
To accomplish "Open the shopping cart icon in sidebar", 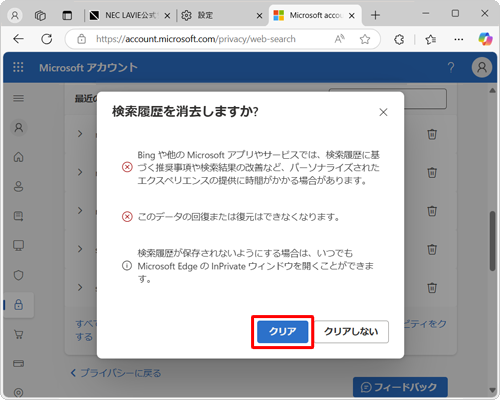I will point(19,334).
